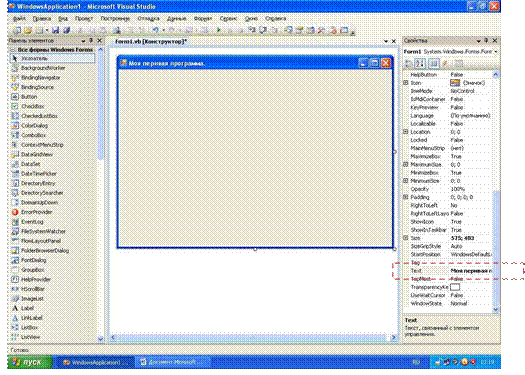Image resolution: width=525 pixels, height=375 pixels.
Task: Close the Form1.vb designer document
Action: 394,41
